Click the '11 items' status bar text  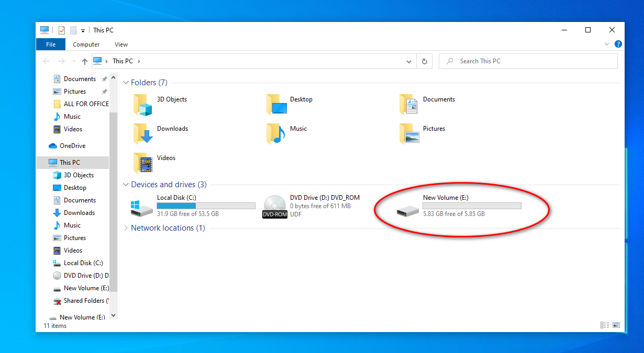tap(55, 326)
